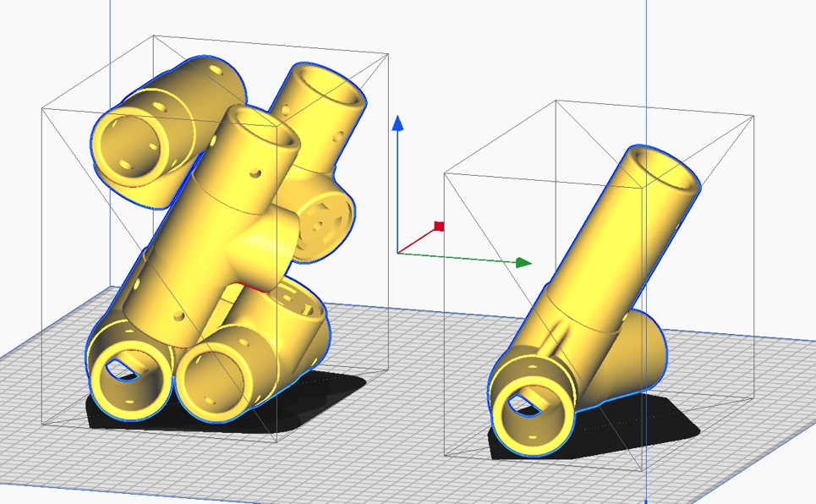Image resolution: width=816 pixels, height=504 pixels.
Task: Click the gizmo origin where axes meet
Action: 398,253
